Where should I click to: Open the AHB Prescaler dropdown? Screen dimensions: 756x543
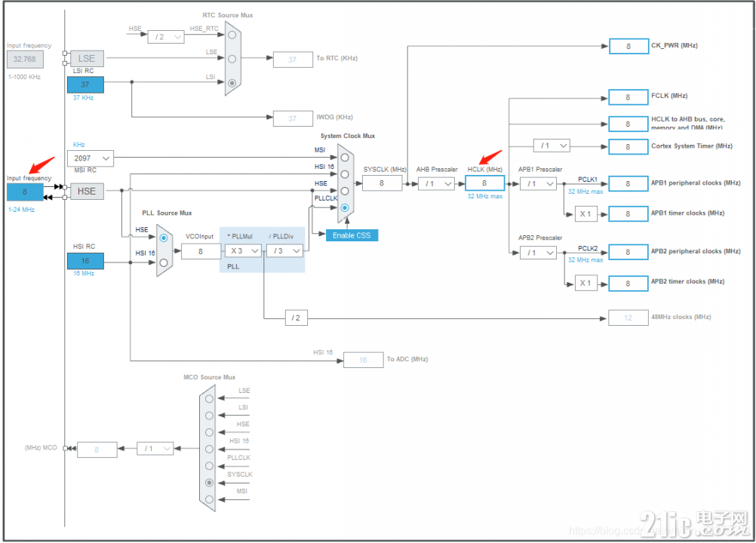(436, 183)
